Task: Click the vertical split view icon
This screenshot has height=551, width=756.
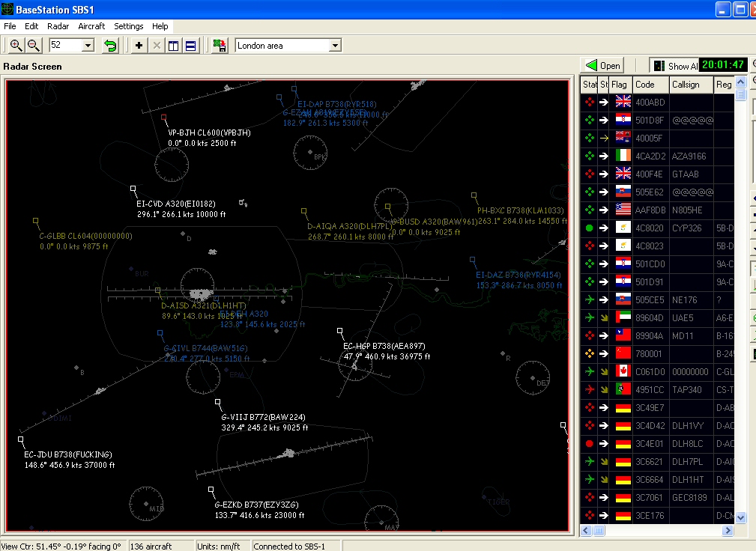Action: [174, 46]
